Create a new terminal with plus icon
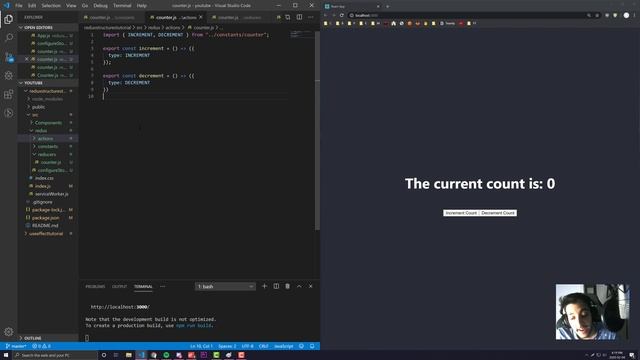 tap(264, 286)
